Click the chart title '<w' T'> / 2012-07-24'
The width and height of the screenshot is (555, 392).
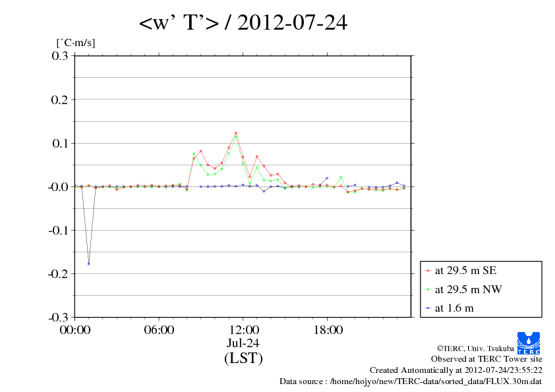243,23
